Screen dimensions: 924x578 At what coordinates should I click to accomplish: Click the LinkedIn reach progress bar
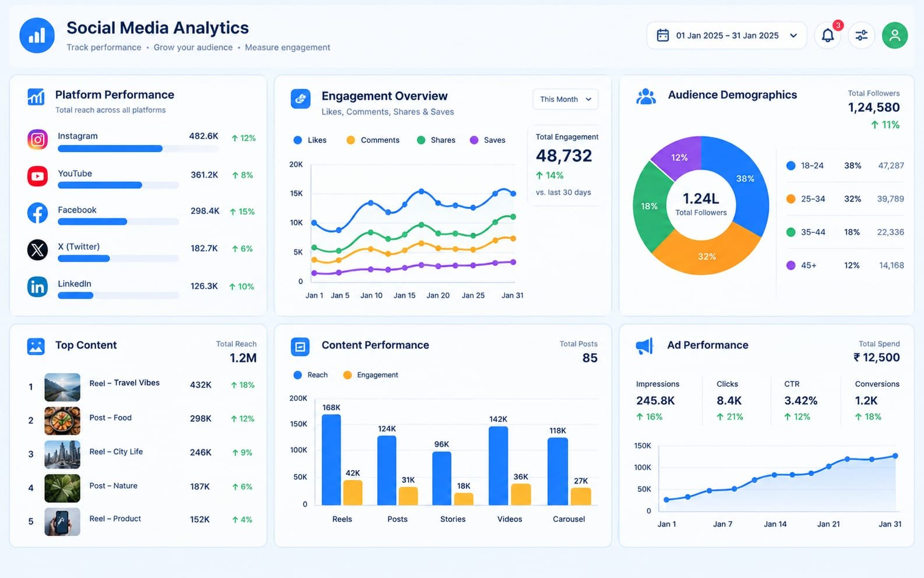pos(118,295)
